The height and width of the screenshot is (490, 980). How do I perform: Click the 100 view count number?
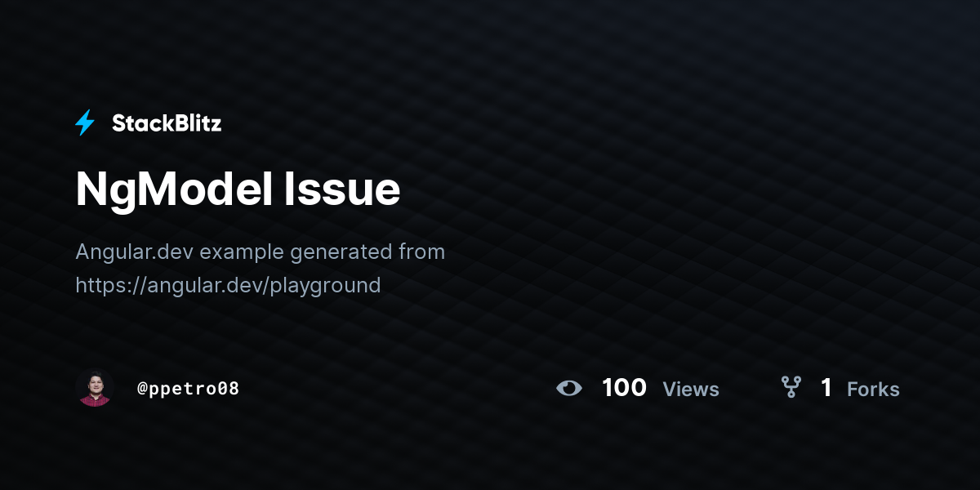[x=624, y=388]
